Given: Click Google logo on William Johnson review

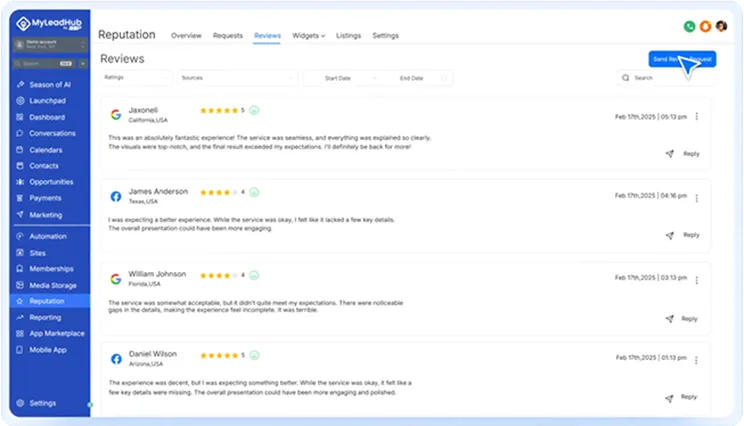Looking at the screenshot, I should pos(116,279).
